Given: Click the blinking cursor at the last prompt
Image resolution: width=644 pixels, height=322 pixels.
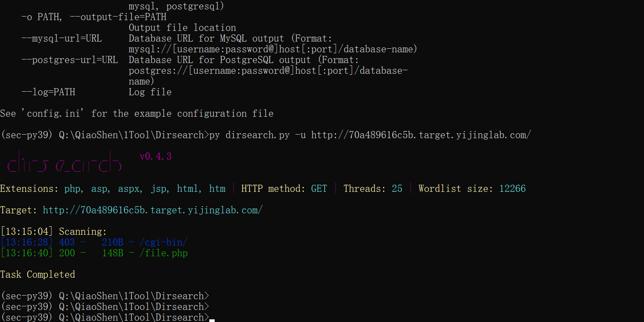Looking at the screenshot, I should point(212,318).
